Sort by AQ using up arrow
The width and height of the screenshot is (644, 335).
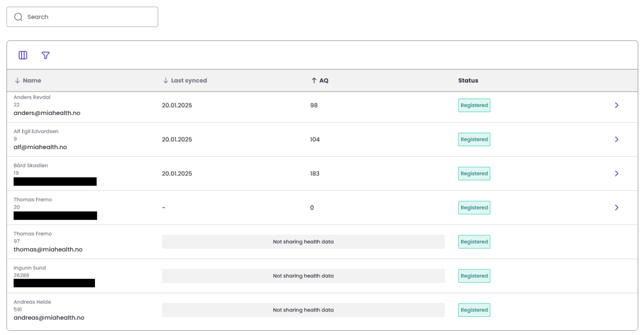(314, 81)
